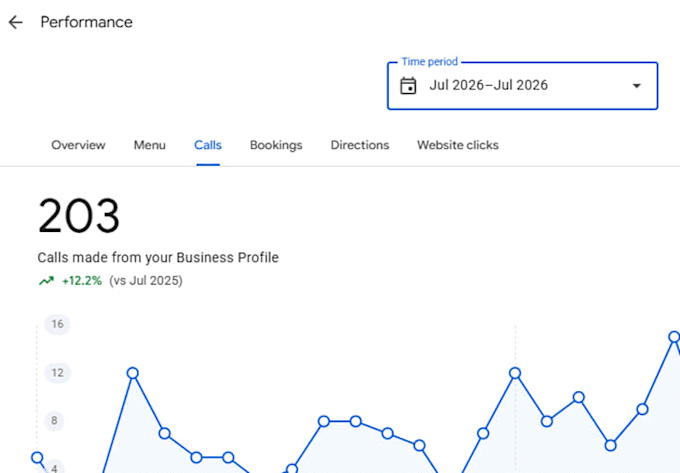The image size is (680, 473).
Task: Click the 8 y-axis label
Action: click(x=54, y=421)
